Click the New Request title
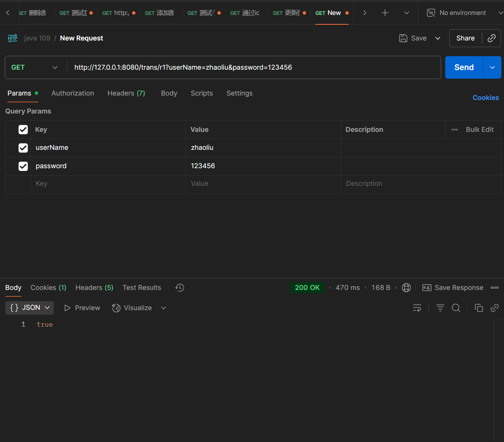Screen dimensions: 504x442 click(82, 38)
